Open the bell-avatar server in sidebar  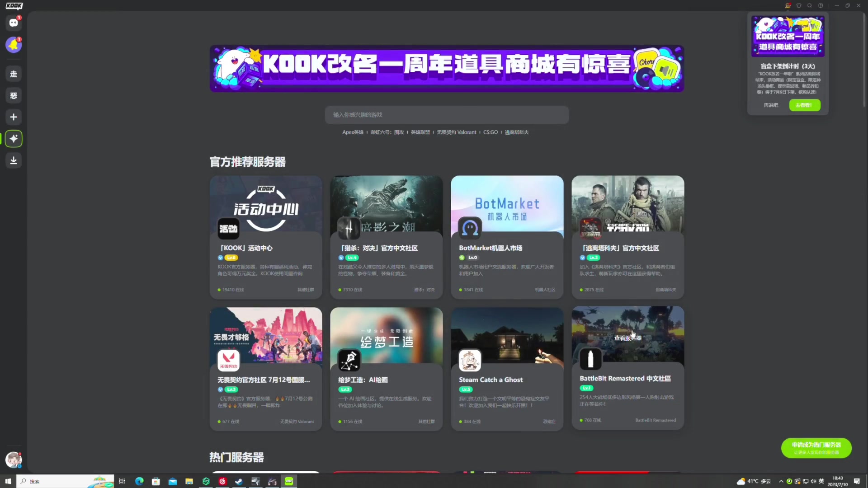coord(14,45)
